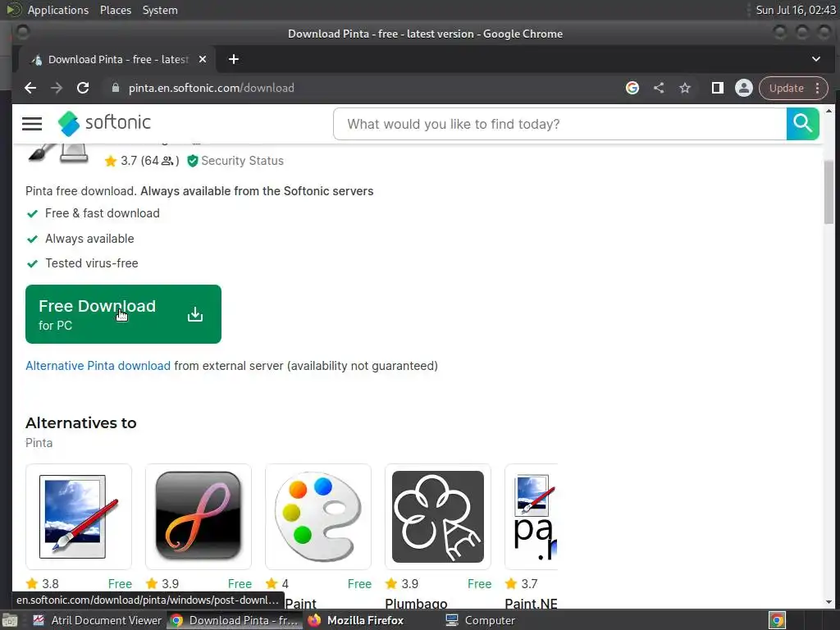The height and width of the screenshot is (630, 840).
Task: Open the Applications menu
Action: point(58,10)
